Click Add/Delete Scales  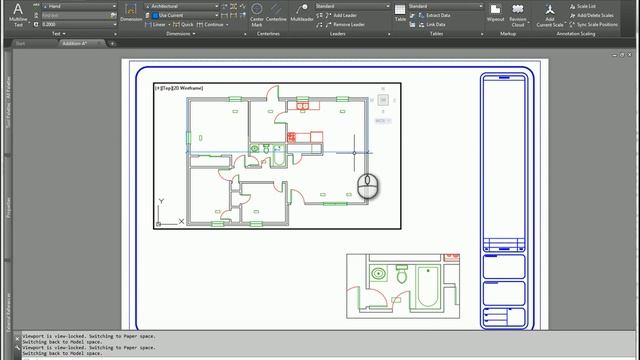coord(591,16)
